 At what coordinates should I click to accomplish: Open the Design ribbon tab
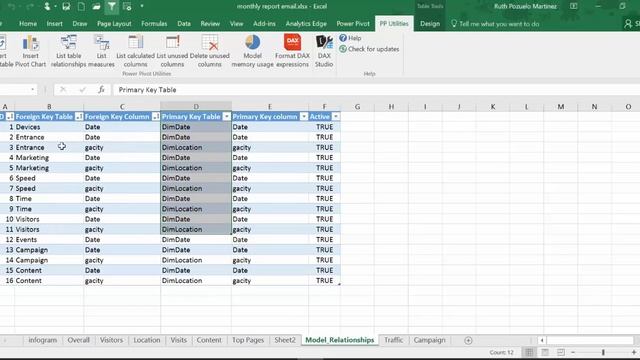coord(430,24)
